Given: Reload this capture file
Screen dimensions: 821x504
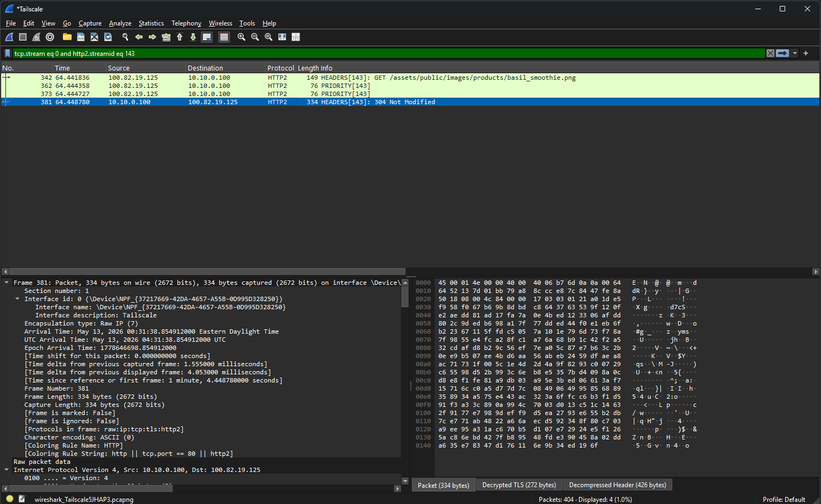Looking at the screenshot, I should click(108, 37).
